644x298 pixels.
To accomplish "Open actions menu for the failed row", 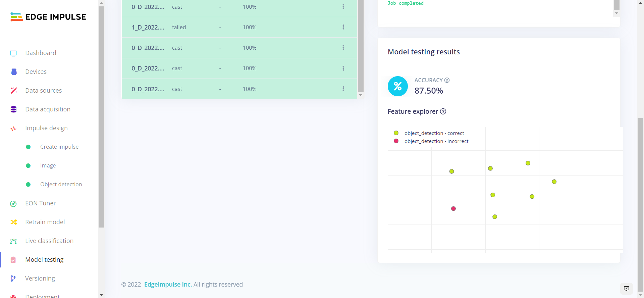I will pos(343,27).
